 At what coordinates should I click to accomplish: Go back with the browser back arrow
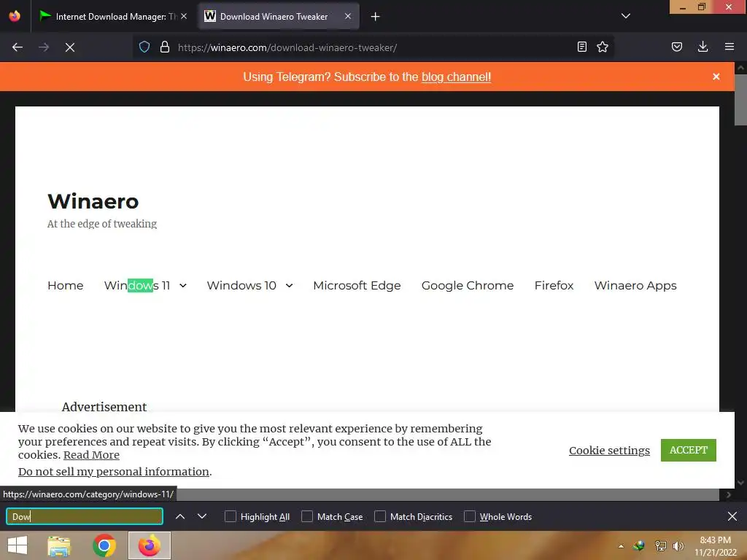[x=18, y=47]
